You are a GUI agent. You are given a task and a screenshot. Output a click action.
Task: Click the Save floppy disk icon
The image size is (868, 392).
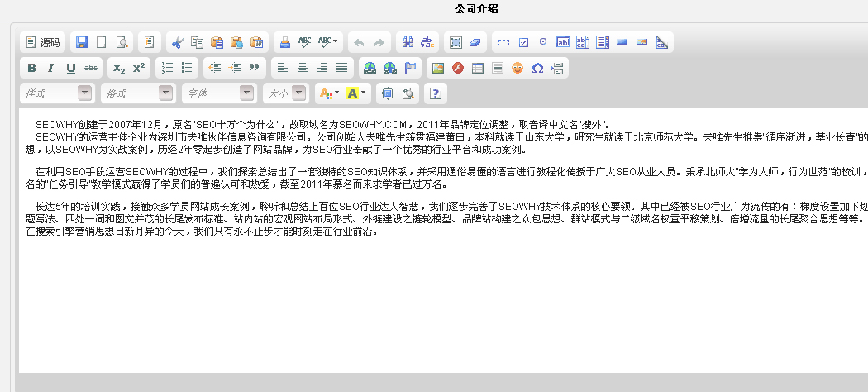tap(82, 42)
